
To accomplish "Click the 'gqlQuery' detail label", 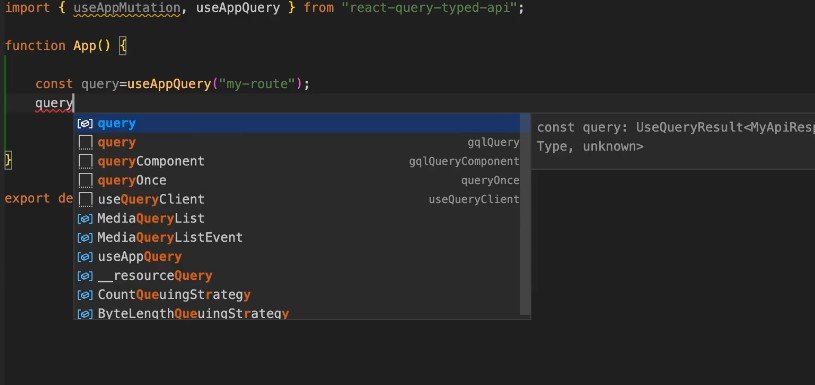I will (x=493, y=142).
